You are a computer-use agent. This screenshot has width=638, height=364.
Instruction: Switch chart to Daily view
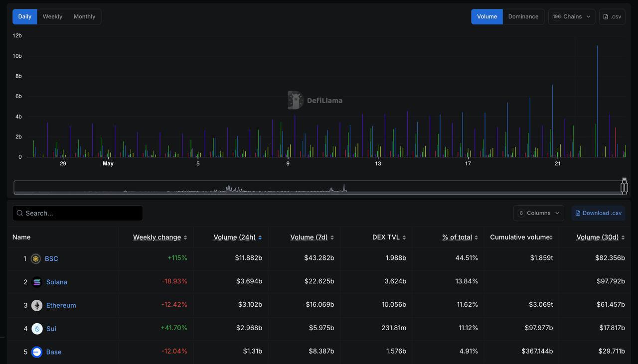[25, 16]
